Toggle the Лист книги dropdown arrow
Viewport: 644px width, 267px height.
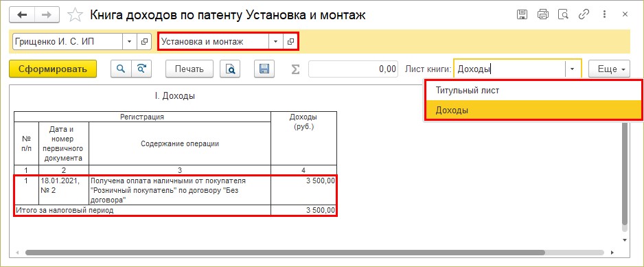[573, 69]
